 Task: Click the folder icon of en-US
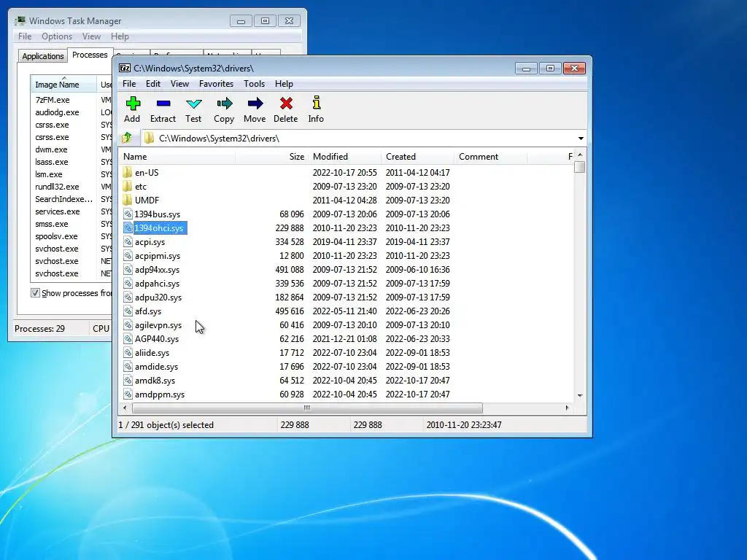tap(127, 172)
